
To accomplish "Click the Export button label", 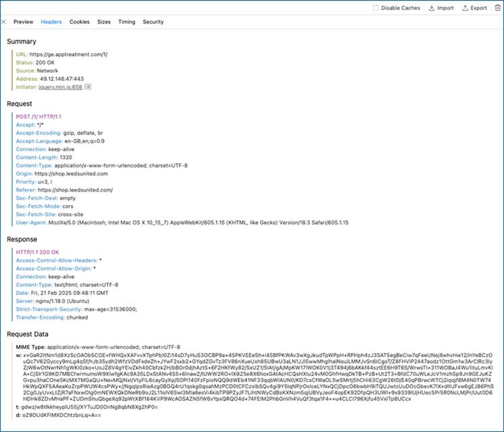I will tap(478, 8).
